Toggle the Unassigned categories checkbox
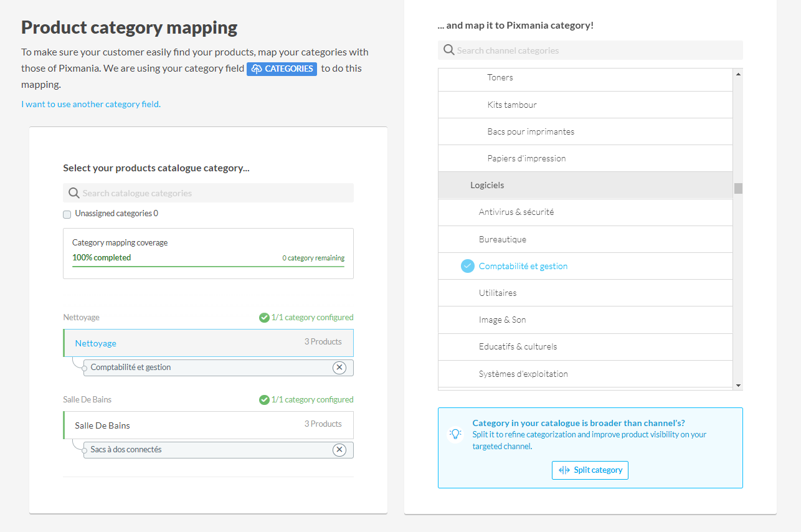Viewport: 801px width, 532px height. click(x=67, y=214)
